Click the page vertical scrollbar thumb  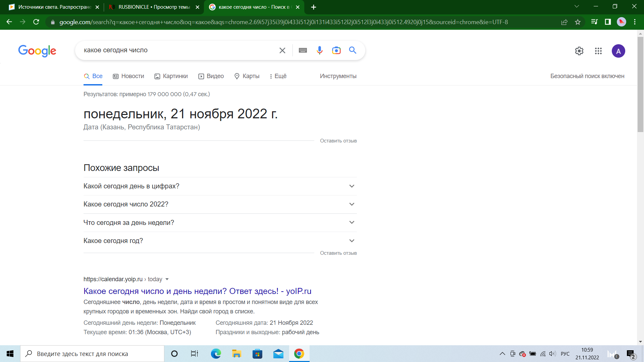tap(640, 84)
